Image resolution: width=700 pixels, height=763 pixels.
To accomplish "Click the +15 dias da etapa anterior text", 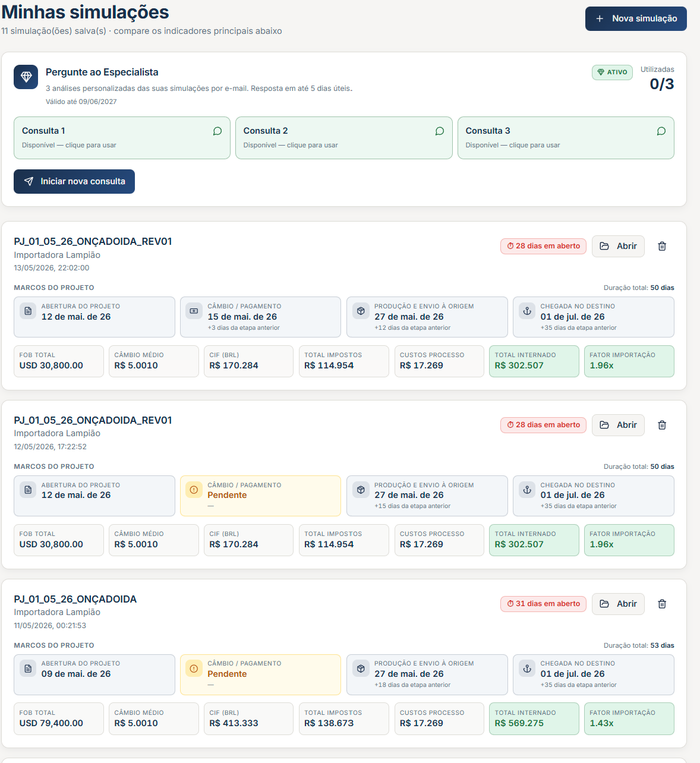I will click(412, 506).
